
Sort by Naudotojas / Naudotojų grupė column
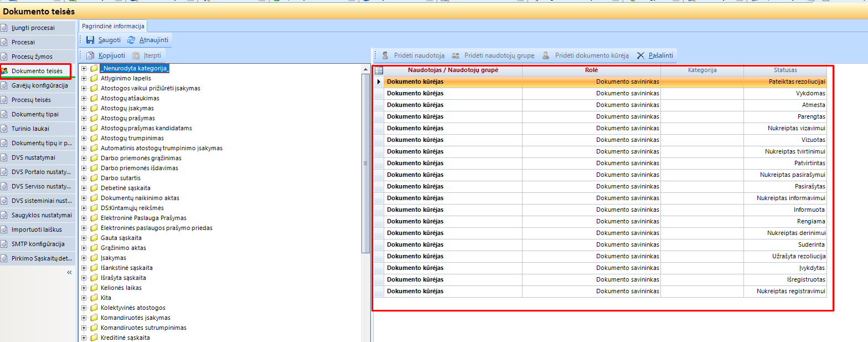[453, 70]
